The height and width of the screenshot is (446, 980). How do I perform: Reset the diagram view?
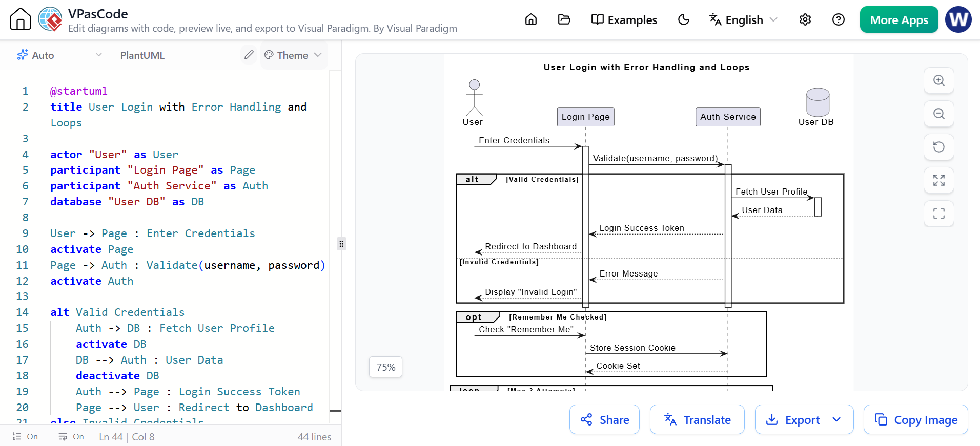(x=939, y=147)
